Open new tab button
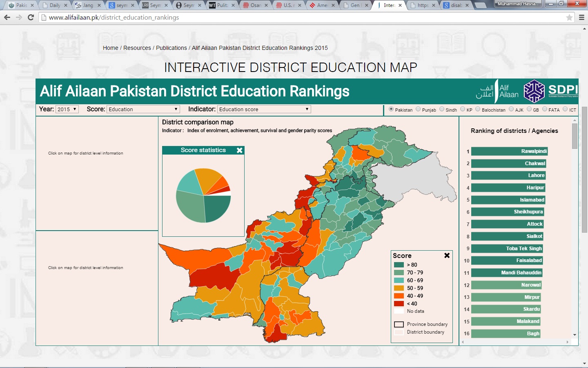The height and width of the screenshot is (368, 588). [x=480, y=5]
